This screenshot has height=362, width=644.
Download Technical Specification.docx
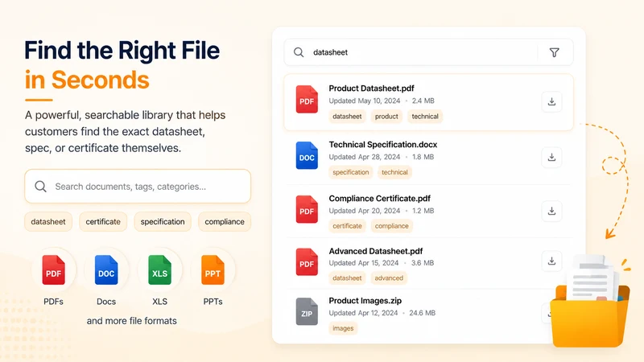(551, 157)
